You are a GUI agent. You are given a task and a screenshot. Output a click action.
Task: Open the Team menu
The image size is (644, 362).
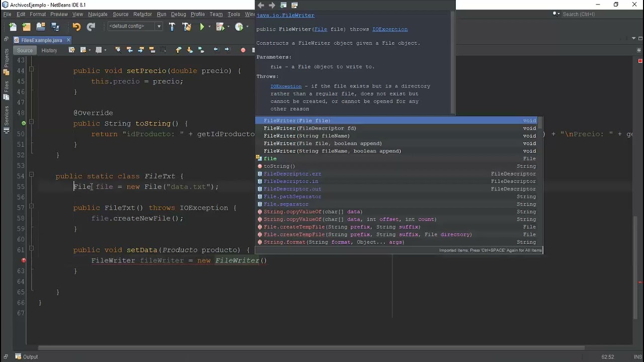click(216, 15)
